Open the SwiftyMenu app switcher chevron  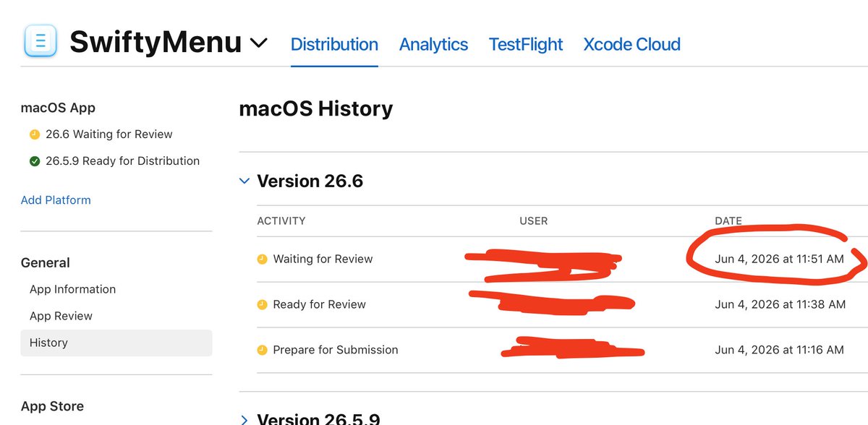click(x=258, y=43)
